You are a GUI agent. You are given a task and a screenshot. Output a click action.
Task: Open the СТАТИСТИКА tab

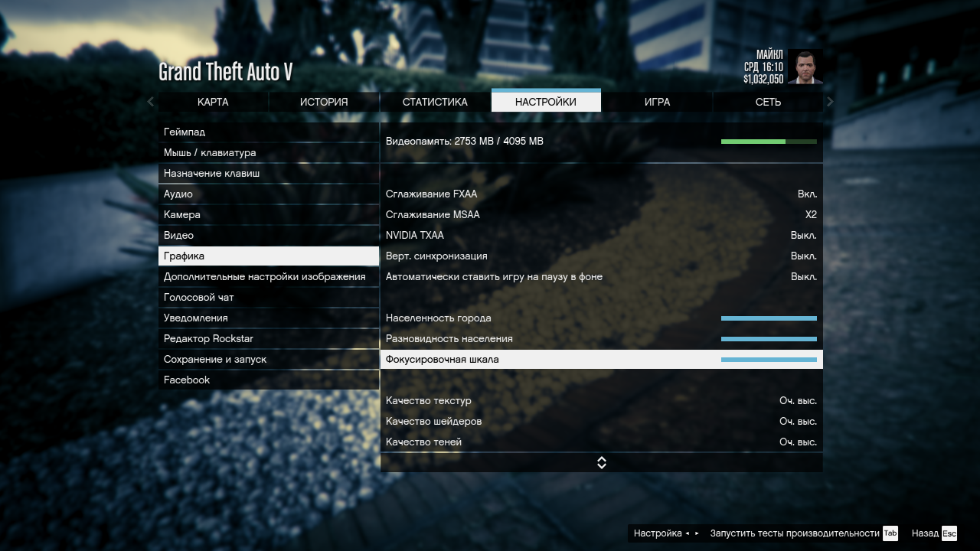[x=435, y=102]
